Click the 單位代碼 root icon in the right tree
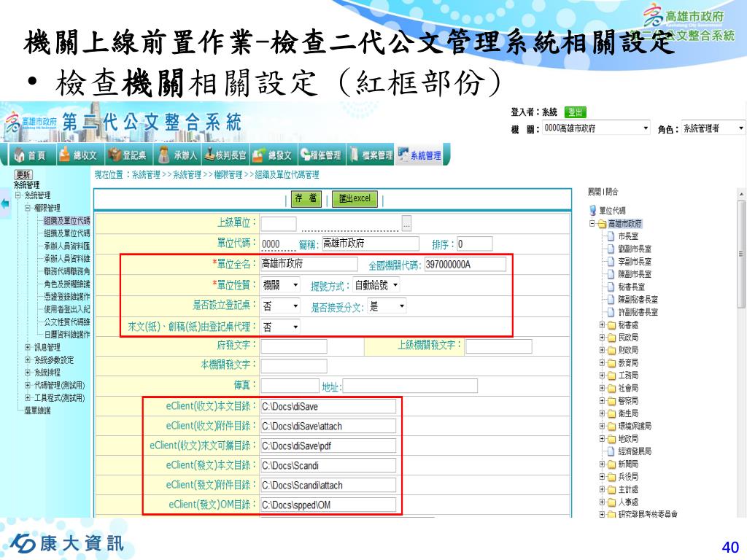Image resolution: width=747 pixels, height=560 pixels. pyautogui.click(x=593, y=211)
